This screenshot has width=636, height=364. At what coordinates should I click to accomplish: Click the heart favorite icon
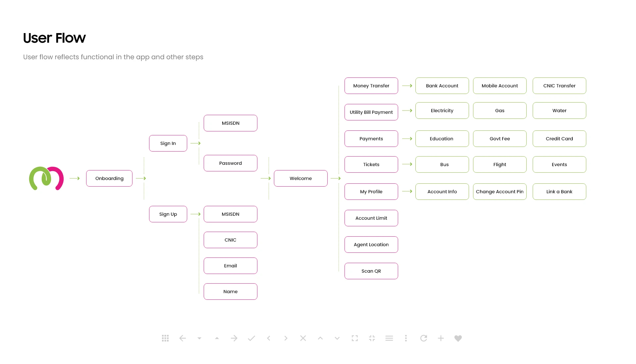(x=458, y=338)
